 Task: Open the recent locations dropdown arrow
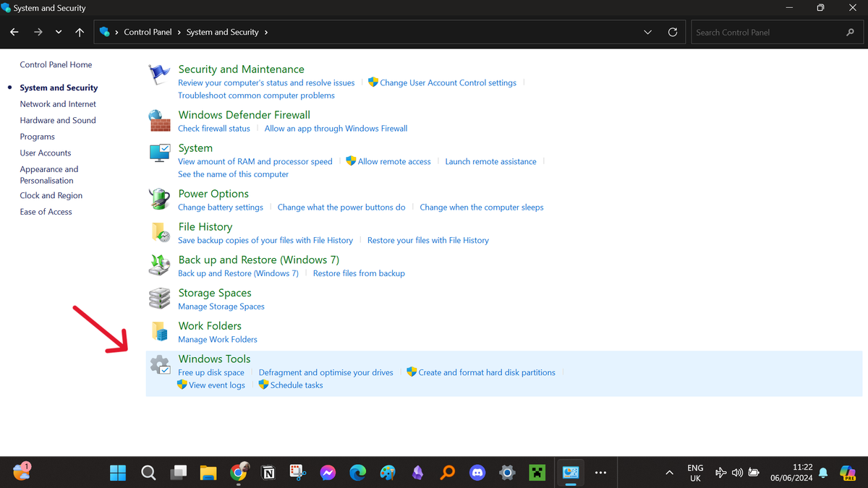coord(59,33)
